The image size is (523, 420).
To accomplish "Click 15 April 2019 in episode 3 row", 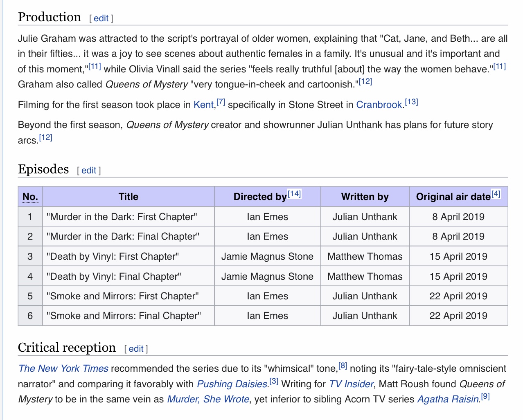I will (458, 256).
